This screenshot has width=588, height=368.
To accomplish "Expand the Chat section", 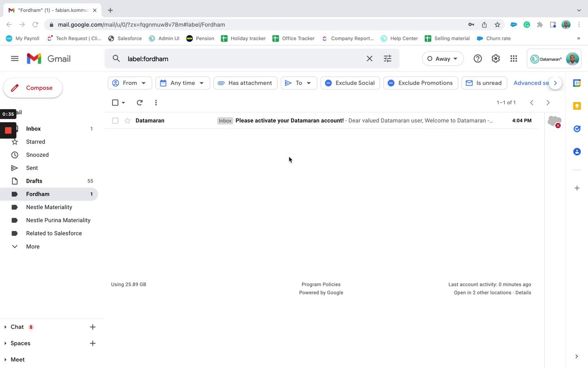I will 6,327.
